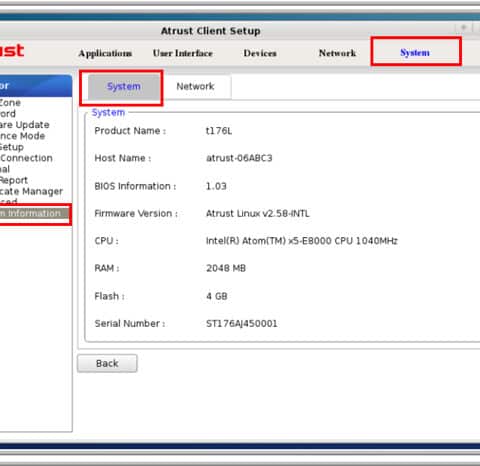Click CPU value Intel Atom x5-E8000

302,241
